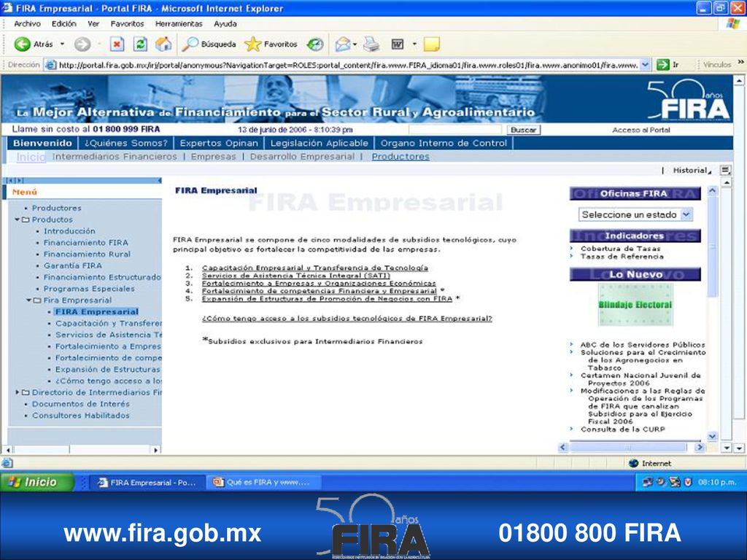Open the Atrás history dropdown arrow
The width and height of the screenshot is (747, 560).
(62, 44)
